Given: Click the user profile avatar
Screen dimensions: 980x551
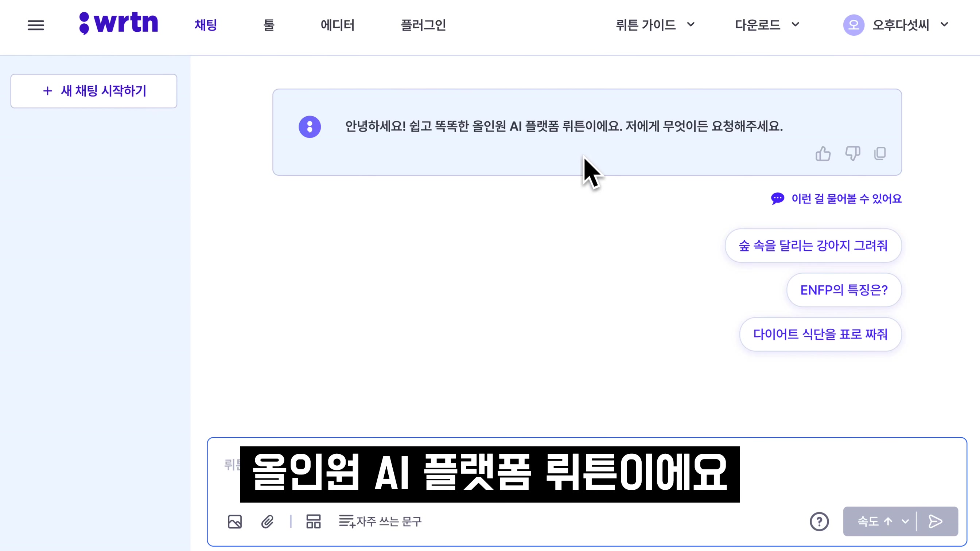Looking at the screenshot, I should click(x=854, y=25).
